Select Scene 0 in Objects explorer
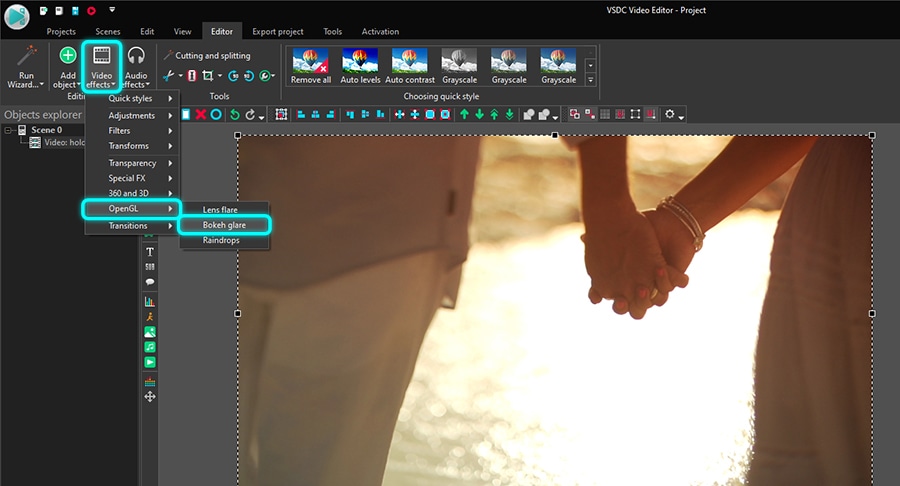Image resolution: width=900 pixels, height=486 pixels. point(46,130)
